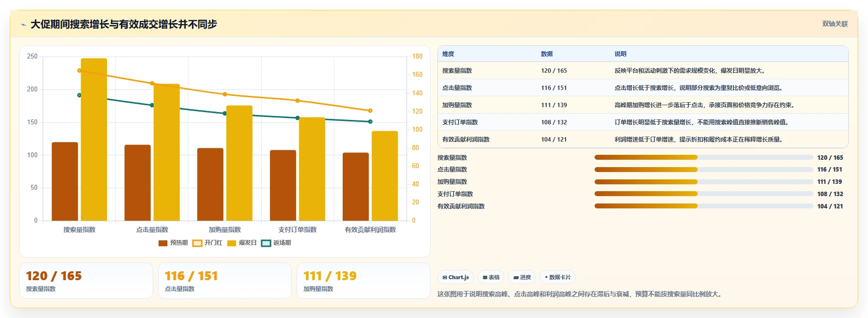
Task: Click the 支付订单指数 x-axis label
Action: point(298,230)
